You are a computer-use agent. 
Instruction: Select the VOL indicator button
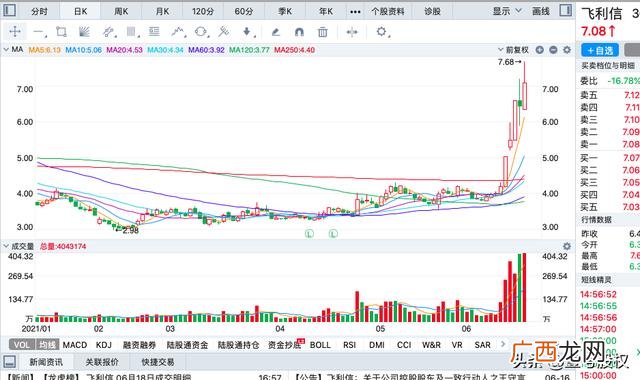tap(22, 345)
